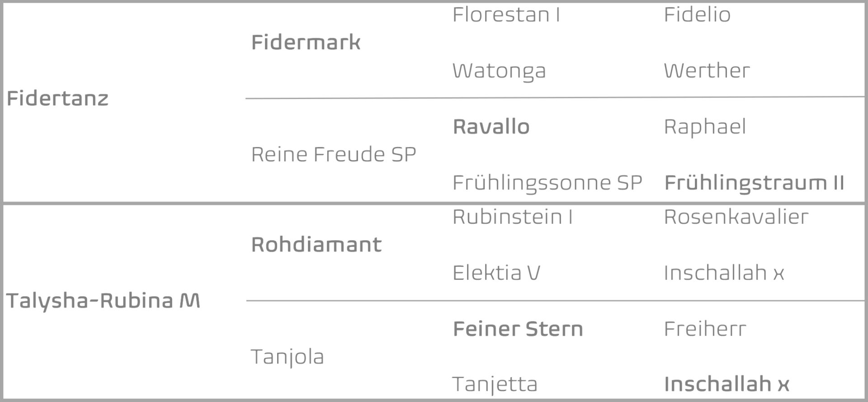Click the Watonga ancestor name
This screenshot has width=868, height=402.
click(499, 71)
